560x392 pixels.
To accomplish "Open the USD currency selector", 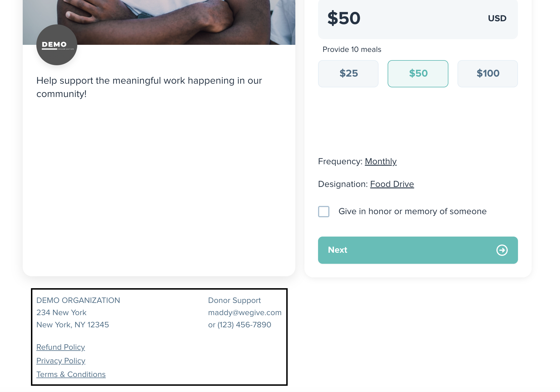I will [x=497, y=18].
